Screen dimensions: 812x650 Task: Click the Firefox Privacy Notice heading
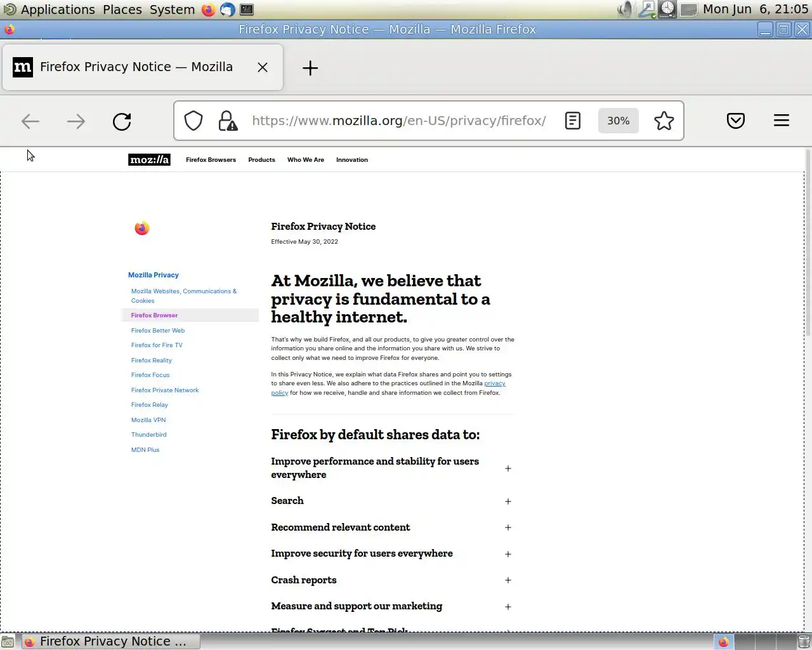(x=323, y=227)
